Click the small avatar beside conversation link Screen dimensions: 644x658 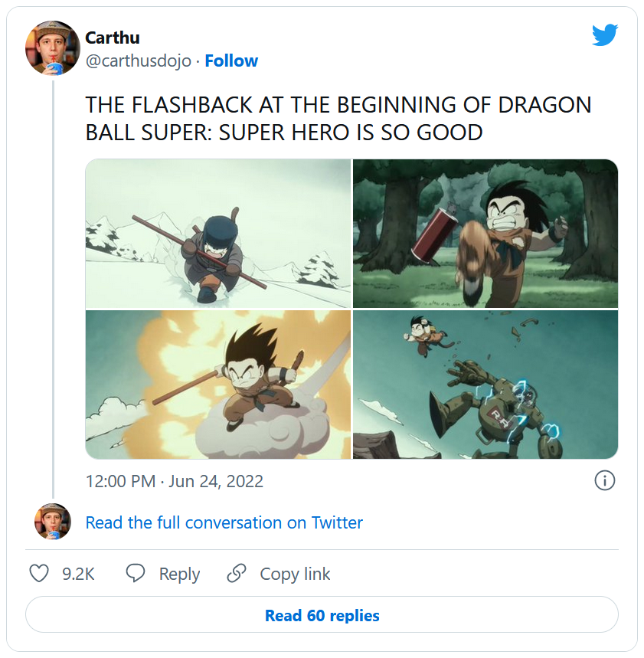coord(53,522)
